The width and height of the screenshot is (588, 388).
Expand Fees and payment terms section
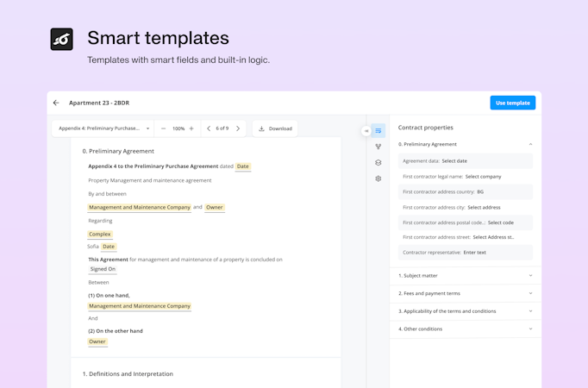(530, 293)
